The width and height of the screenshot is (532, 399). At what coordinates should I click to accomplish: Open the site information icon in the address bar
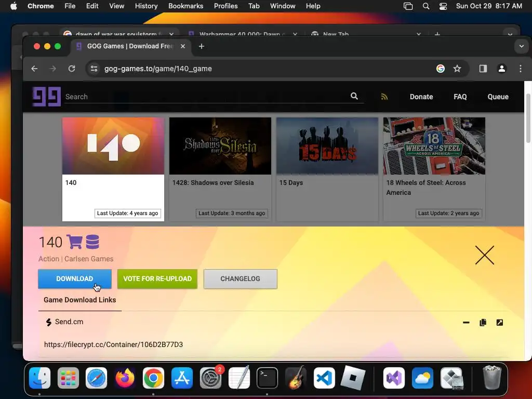94,69
